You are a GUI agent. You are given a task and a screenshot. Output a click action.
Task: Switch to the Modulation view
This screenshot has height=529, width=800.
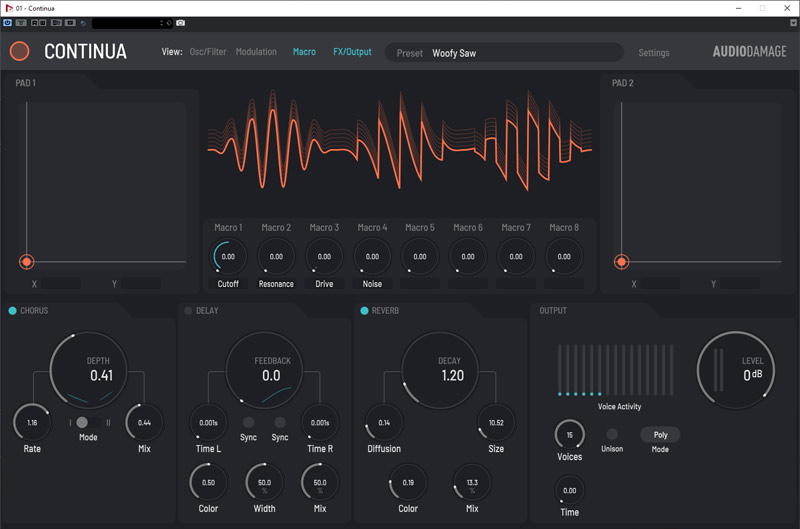click(x=256, y=52)
